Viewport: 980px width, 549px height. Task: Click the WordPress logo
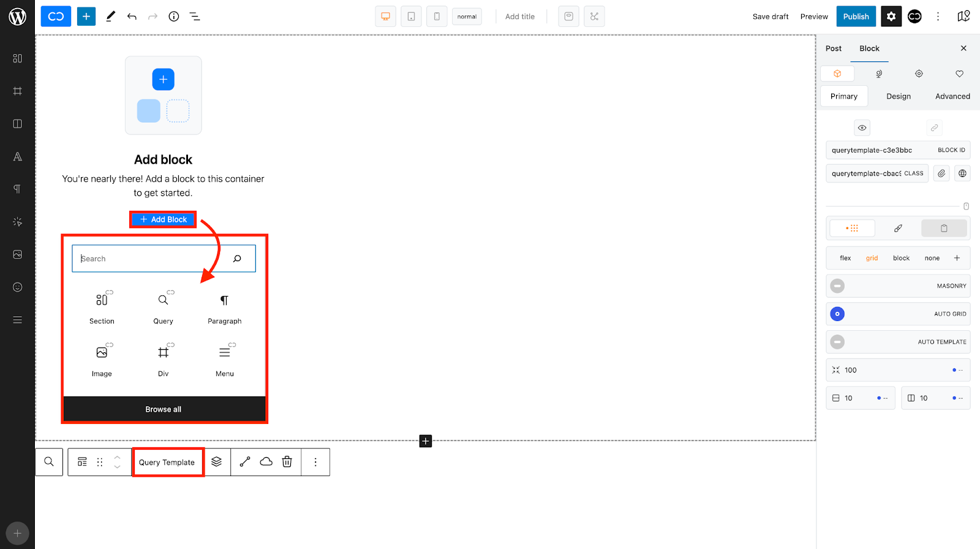[17, 17]
